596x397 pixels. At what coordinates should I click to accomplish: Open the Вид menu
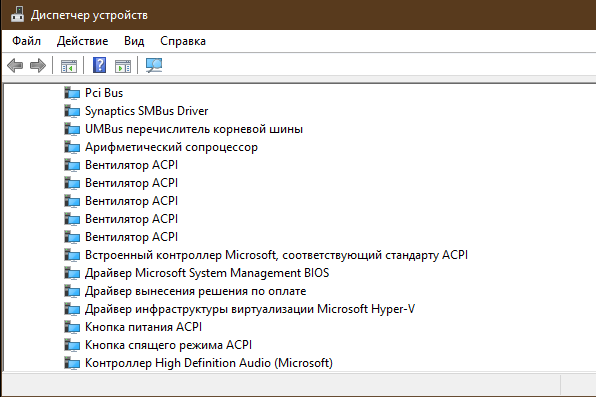pyautogui.click(x=134, y=41)
